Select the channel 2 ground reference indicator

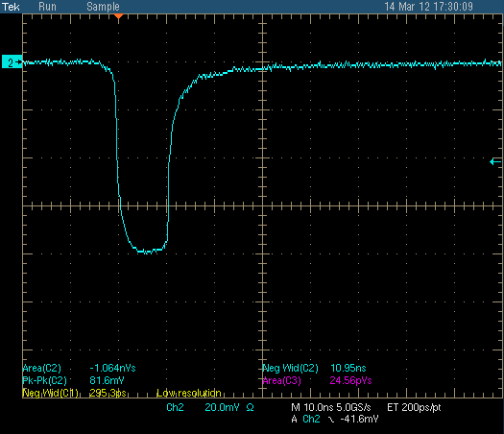[x=12, y=62]
